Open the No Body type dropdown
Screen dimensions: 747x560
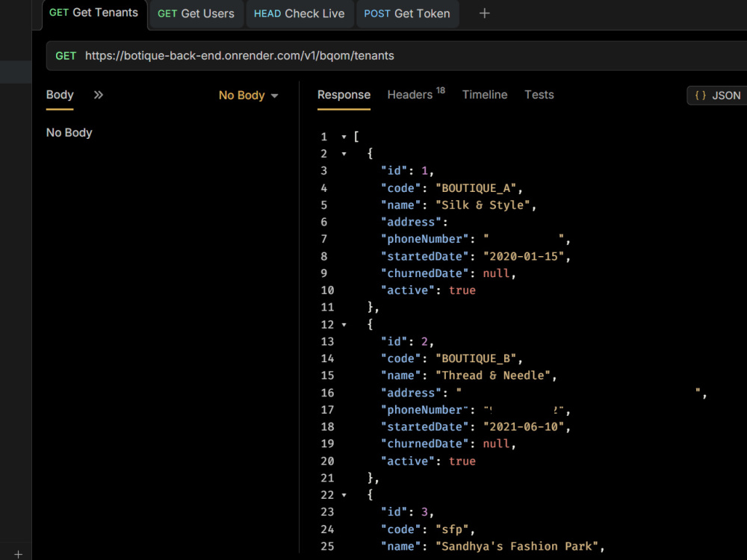[x=248, y=96]
